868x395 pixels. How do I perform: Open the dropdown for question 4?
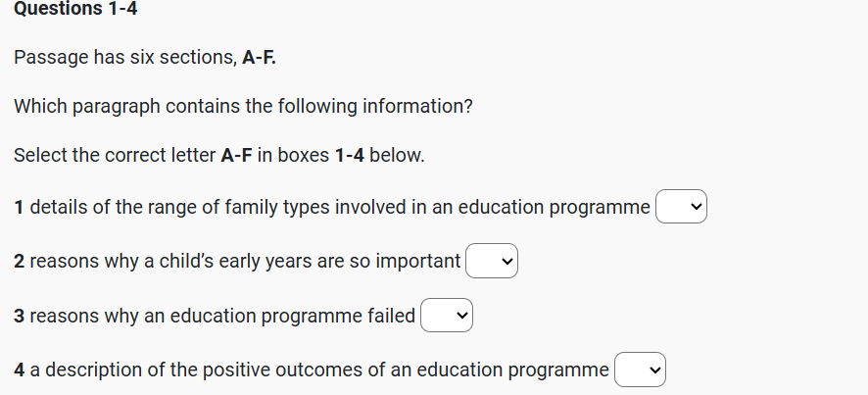[x=640, y=370]
